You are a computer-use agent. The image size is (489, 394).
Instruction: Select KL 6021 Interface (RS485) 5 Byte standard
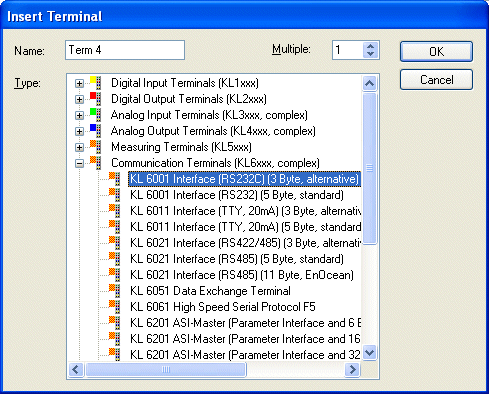click(x=237, y=259)
